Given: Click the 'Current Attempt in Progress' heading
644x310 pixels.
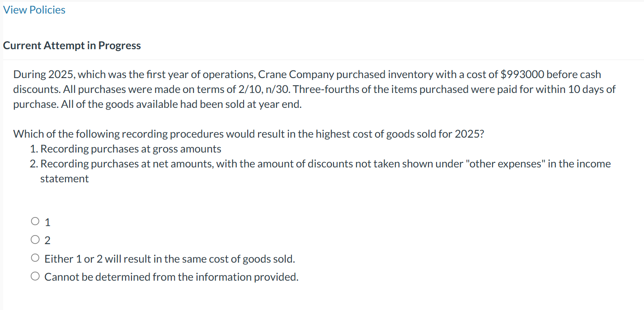Looking at the screenshot, I should coord(72,46).
